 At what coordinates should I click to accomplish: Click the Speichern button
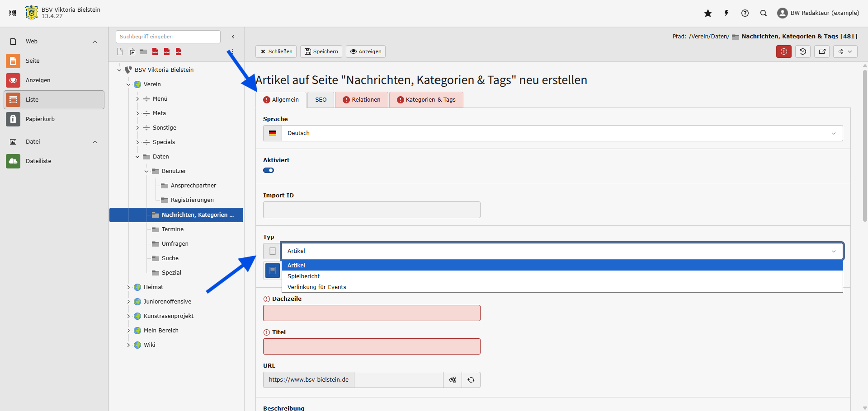click(x=321, y=51)
